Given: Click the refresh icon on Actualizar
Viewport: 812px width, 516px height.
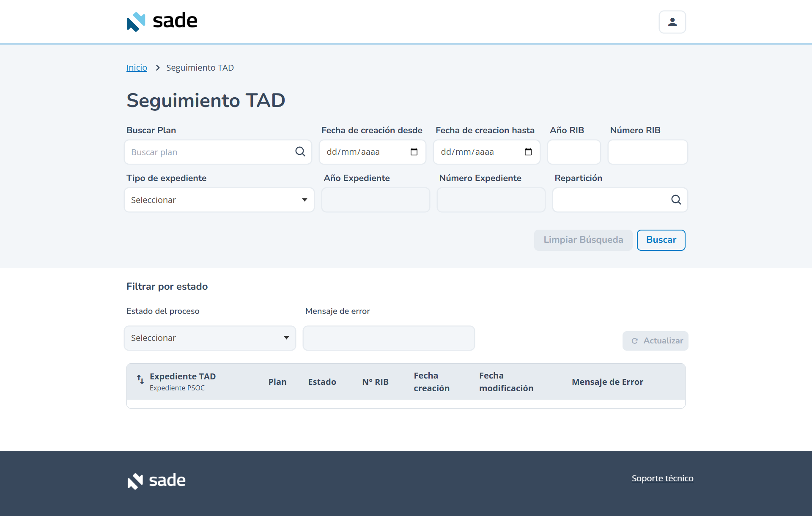Looking at the screenshot, I should pyautogui.click(x=635, y=341).
